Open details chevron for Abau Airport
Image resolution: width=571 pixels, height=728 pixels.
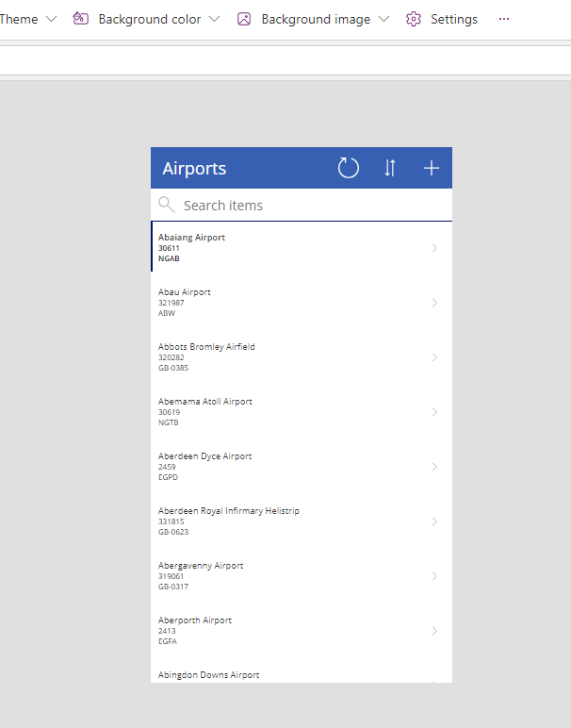[x=434, y=303]
